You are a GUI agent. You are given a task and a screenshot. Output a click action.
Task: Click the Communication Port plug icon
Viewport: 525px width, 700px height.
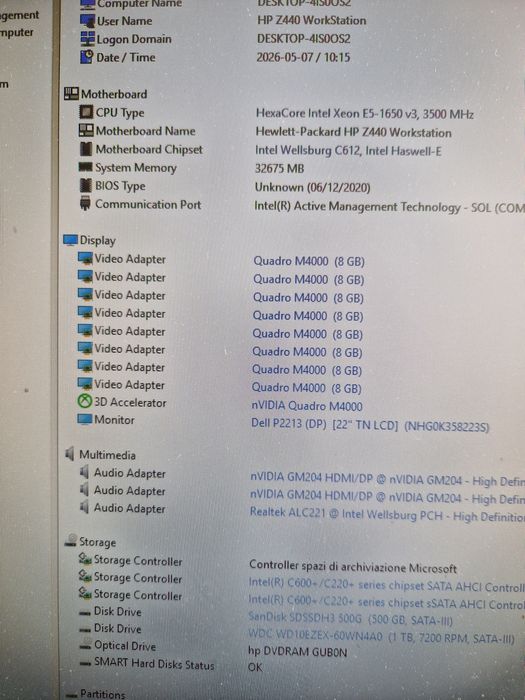[x=85, y=204]
